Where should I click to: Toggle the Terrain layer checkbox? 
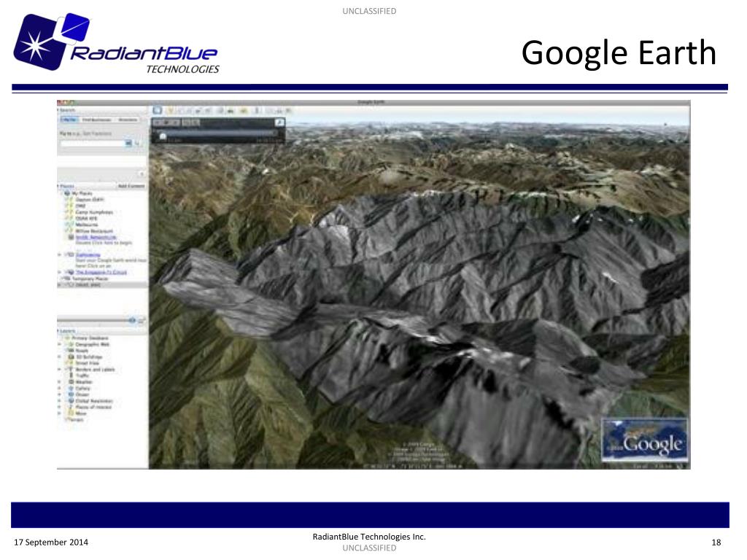[x=68, y=419]
